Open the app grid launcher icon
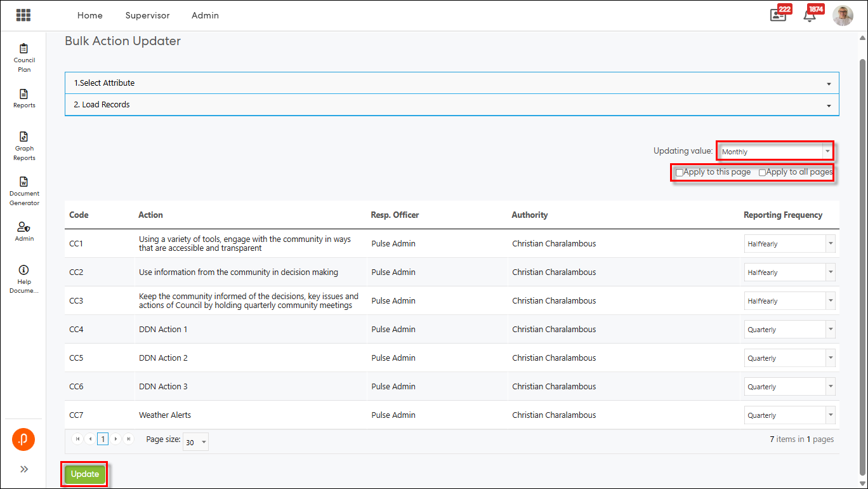Screen dimensions: 868x489 pos(23,15)
